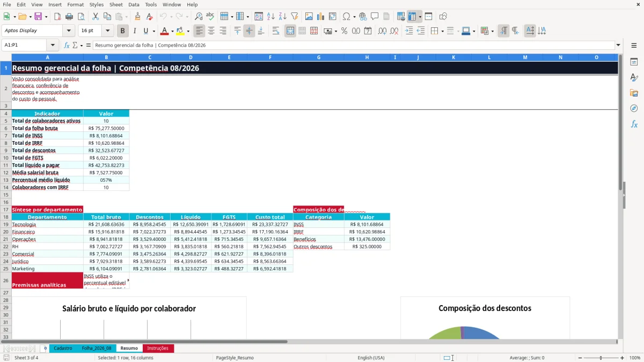Toggle Center Vertically alignment
This screenshot has height=362, width=644.
(249, 31)
